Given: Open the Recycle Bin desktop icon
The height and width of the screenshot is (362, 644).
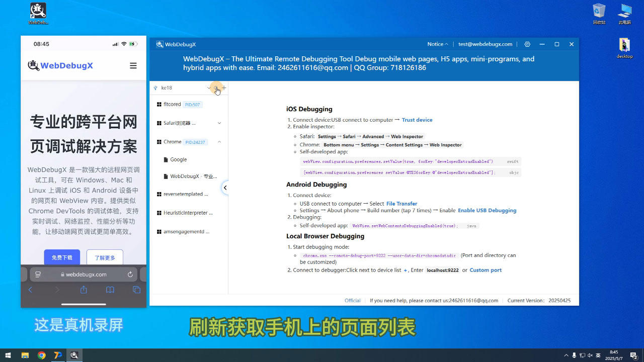Looking at the screenshot, I should [x=599, y=14].
